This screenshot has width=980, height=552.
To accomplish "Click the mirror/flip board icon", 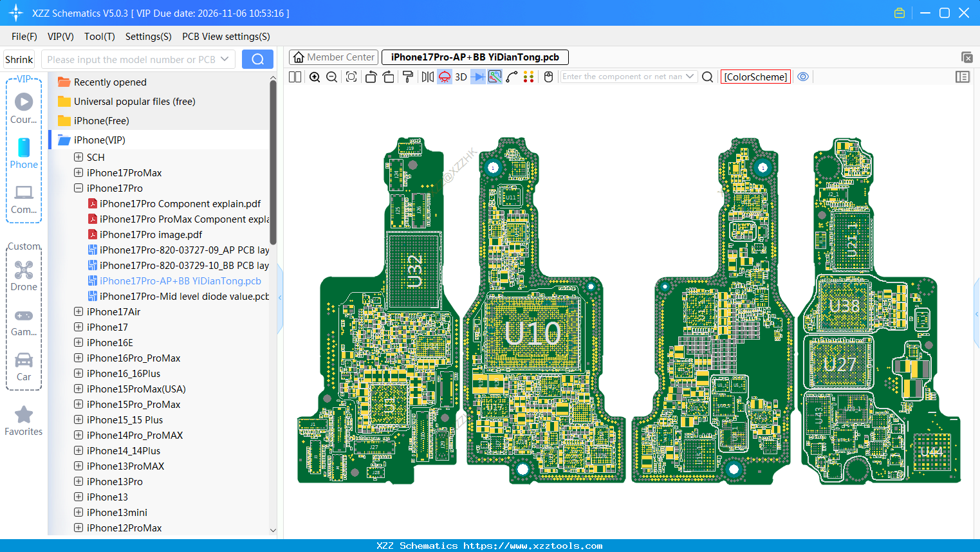I will coord(427,77).
